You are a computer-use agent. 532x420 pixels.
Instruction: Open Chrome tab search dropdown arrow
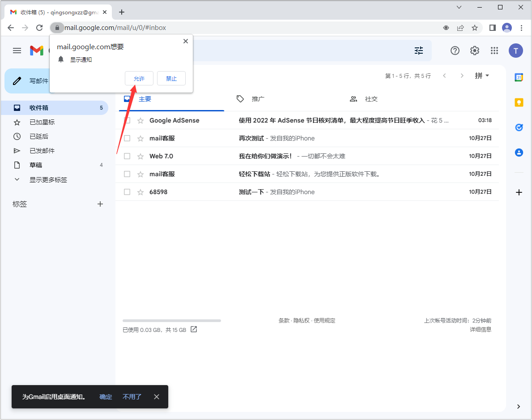pyautogui.click(x=459, y=7)
